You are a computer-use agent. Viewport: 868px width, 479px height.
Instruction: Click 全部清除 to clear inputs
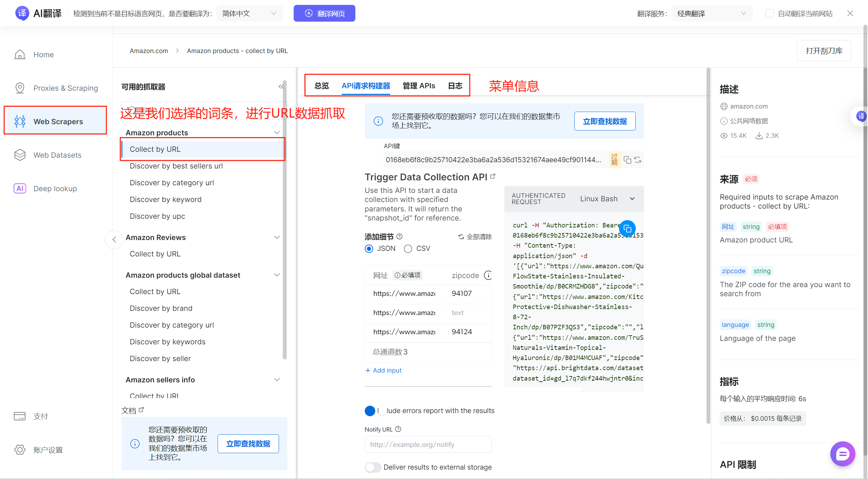click(x=475, y=237)
